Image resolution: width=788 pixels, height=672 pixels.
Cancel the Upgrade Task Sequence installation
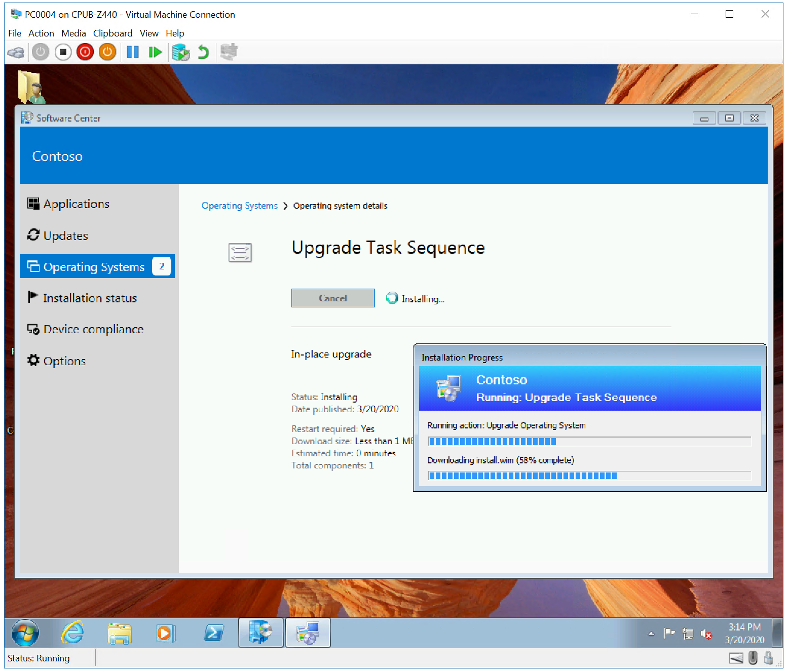pyautogui.click(x=332, y=298)
